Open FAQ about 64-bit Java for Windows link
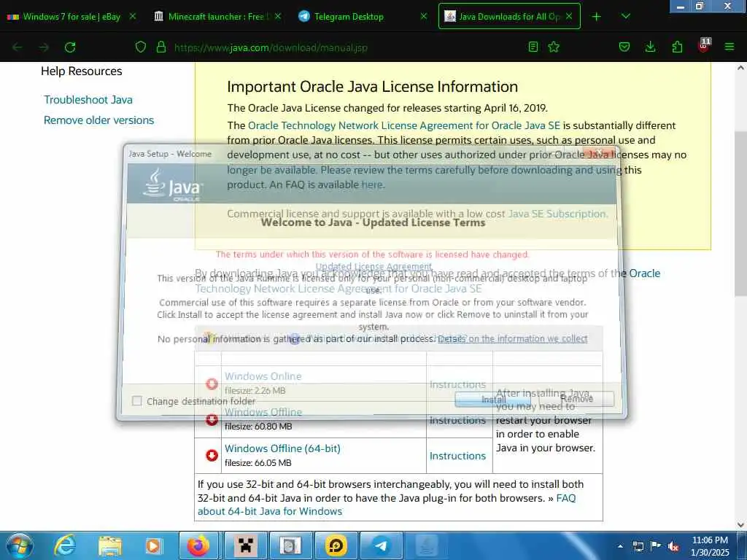 coord(387,505)
